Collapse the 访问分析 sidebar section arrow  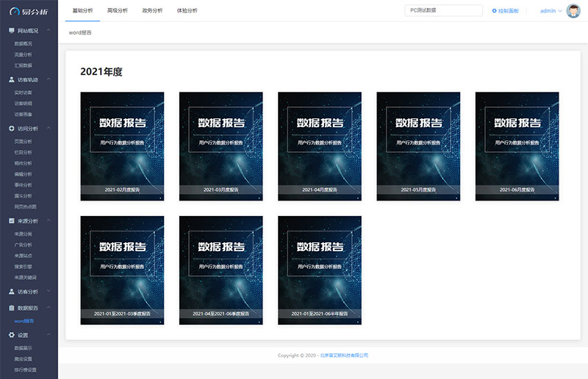(49, 128)
